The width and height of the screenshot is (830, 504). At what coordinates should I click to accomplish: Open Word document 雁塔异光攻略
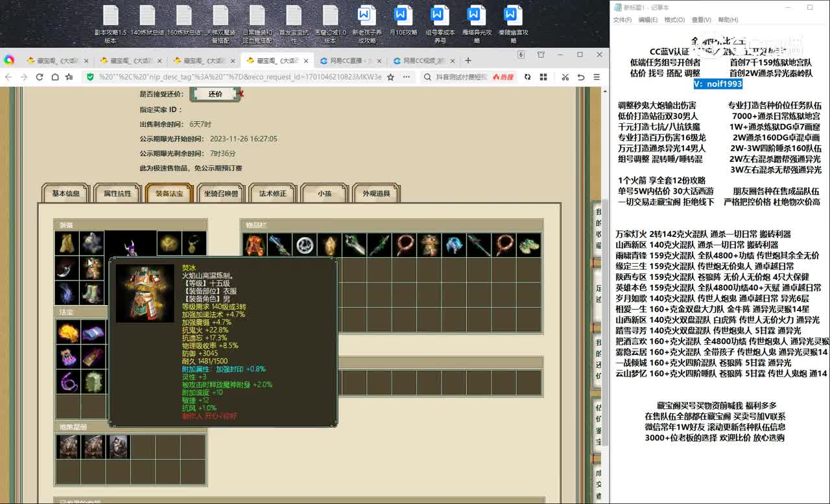click(x=477, y=24)
